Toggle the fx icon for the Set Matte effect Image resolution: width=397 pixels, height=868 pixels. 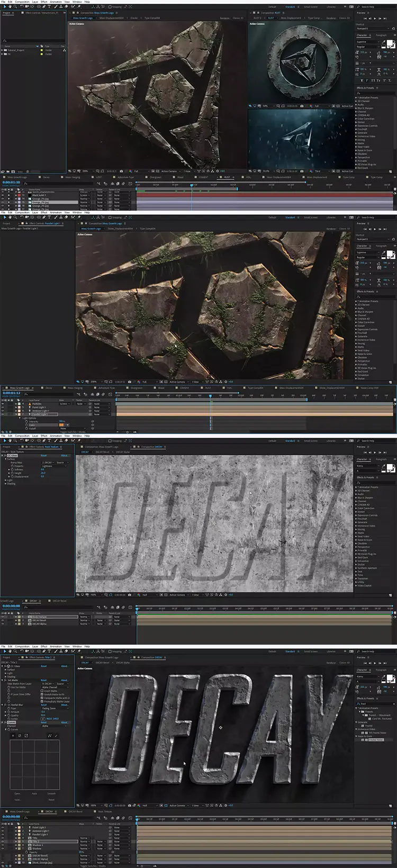coord(5,680)
